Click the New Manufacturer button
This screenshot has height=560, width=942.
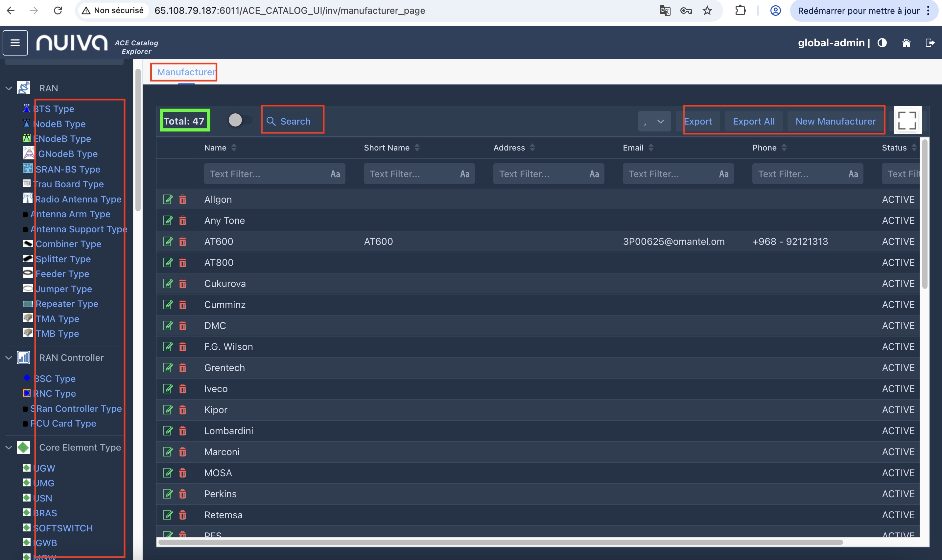[x=835, y=121]
